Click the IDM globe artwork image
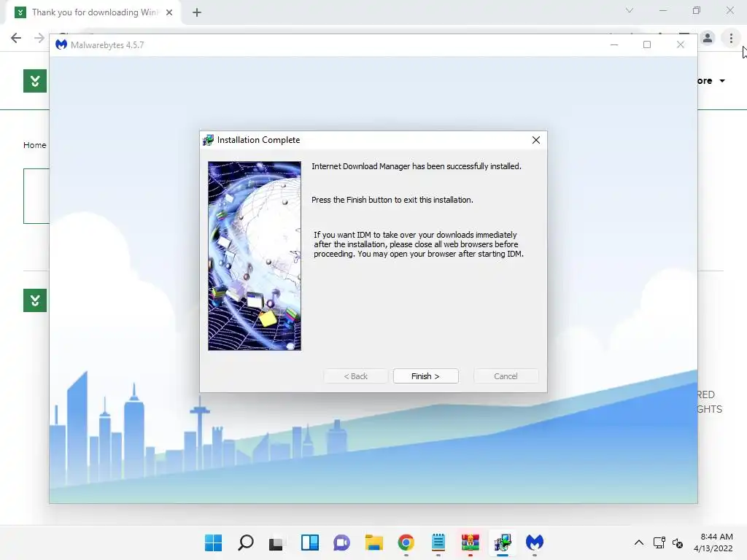747x560 pixels. tap(255, 256)
